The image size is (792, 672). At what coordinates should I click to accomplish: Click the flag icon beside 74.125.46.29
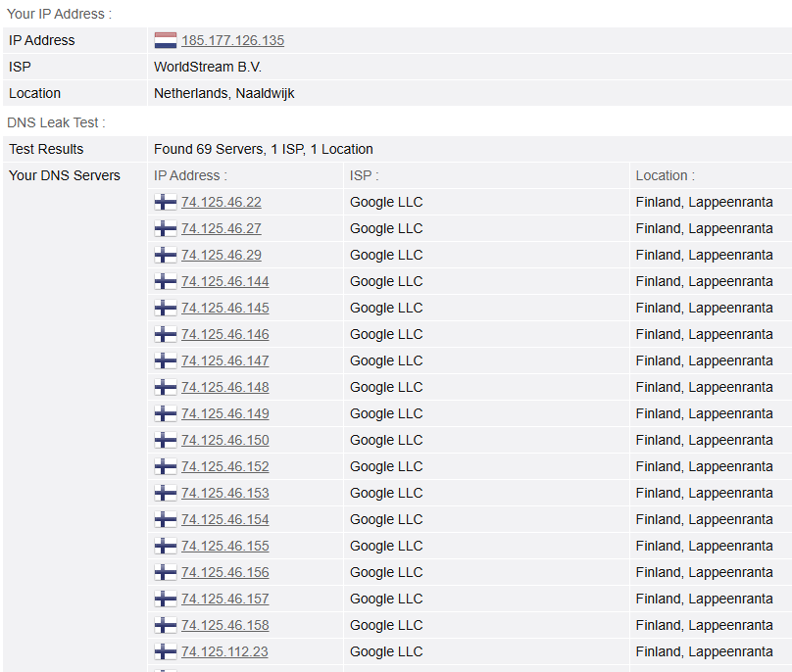click(x=165, y=255)
